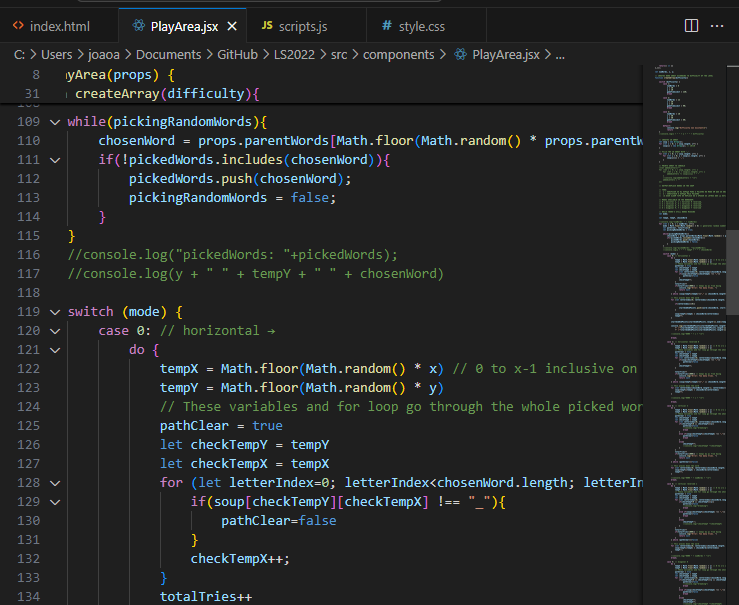Select the joaoa breadcrumb segment
Screen dimensions: 739x605
point(104,55)
